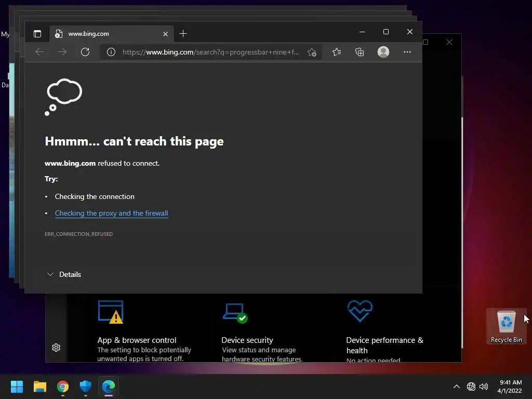Image resolution: width=532 pixels, height=399 pixels.
Task: Close the Edge window
Action: 410,32
